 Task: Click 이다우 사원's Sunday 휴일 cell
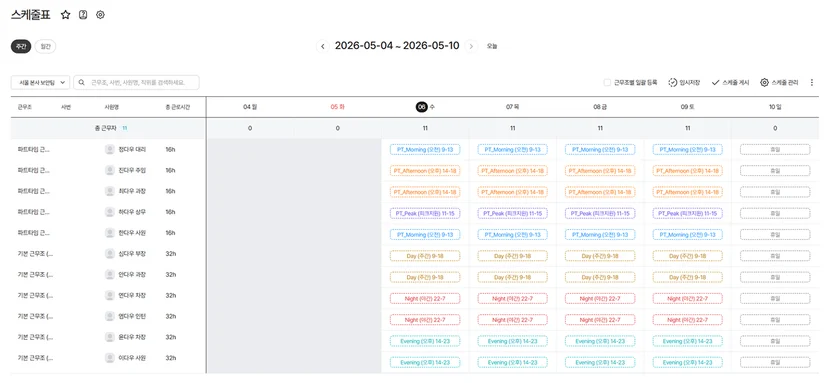[x=775, y=362]
